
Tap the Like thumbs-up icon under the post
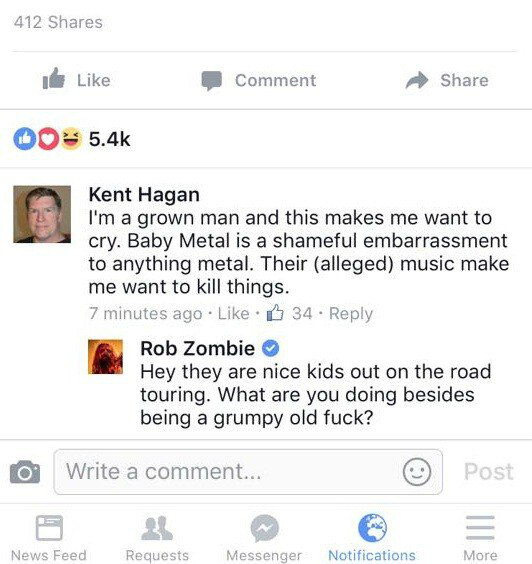point(54,79)
